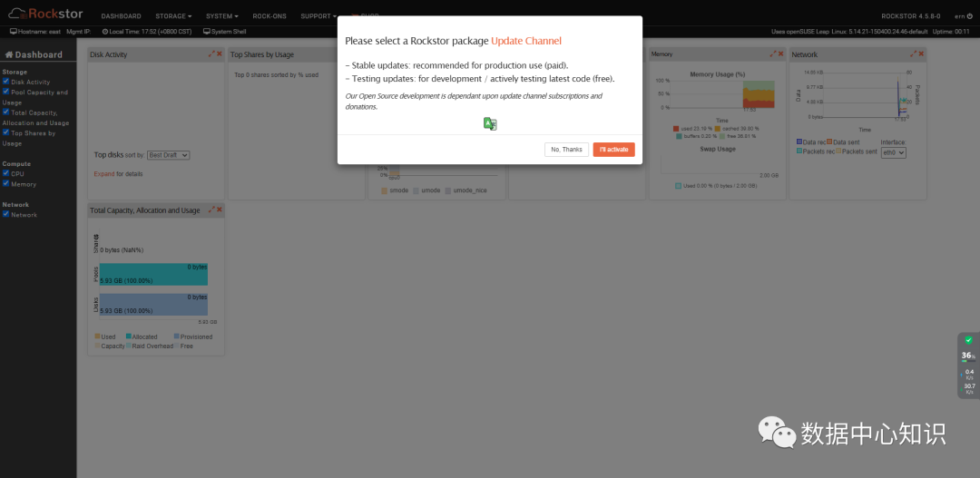Uncheck Pool Capacity and Usage checkbox
Image resolution: width=980 pixels, height=478 pixels.
5,92
